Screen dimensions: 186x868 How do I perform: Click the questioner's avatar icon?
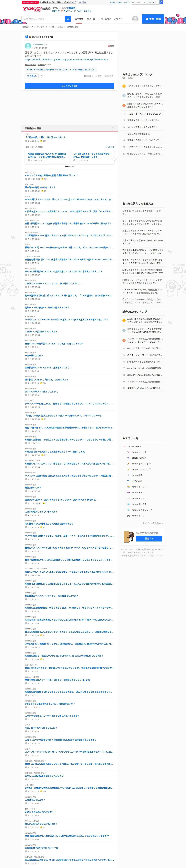click(x=28, y=46)
